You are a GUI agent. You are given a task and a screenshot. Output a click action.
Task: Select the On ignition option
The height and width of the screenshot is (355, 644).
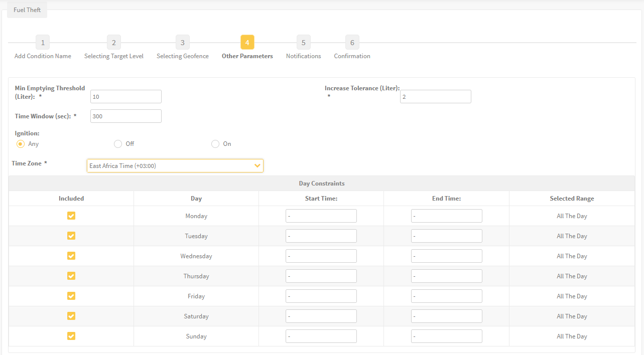coord(215,144)
